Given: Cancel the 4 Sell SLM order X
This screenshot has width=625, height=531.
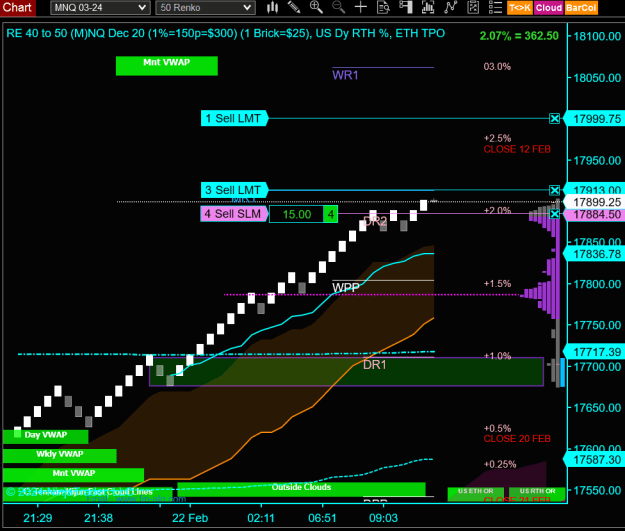Looking at the screenshot, I should coord(554,214).
